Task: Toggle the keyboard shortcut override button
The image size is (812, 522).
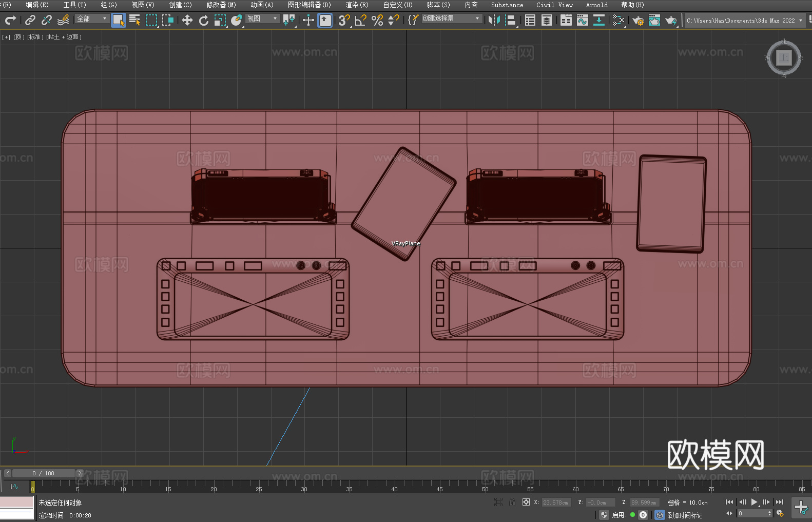Action: [x=325, y=20]
